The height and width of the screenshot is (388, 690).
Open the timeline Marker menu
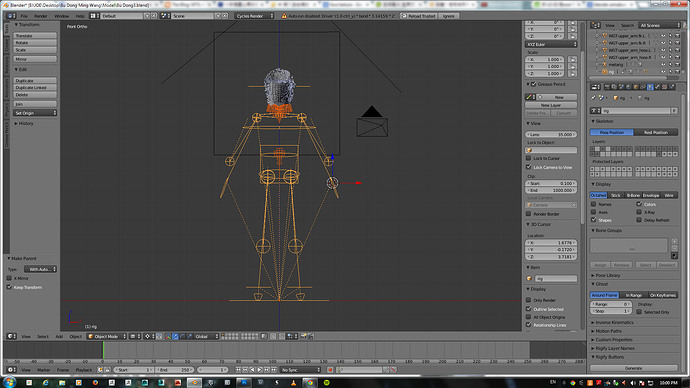coord(43,370)
